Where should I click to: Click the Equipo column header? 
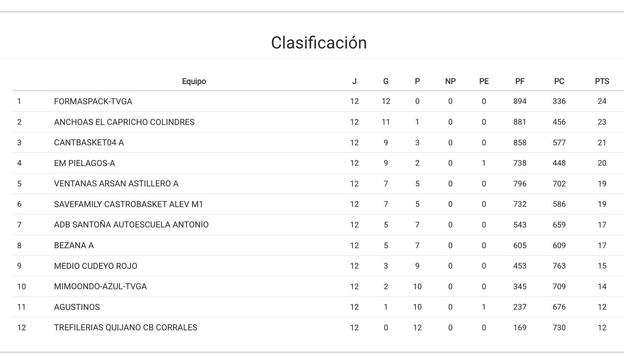pos(194,81)
